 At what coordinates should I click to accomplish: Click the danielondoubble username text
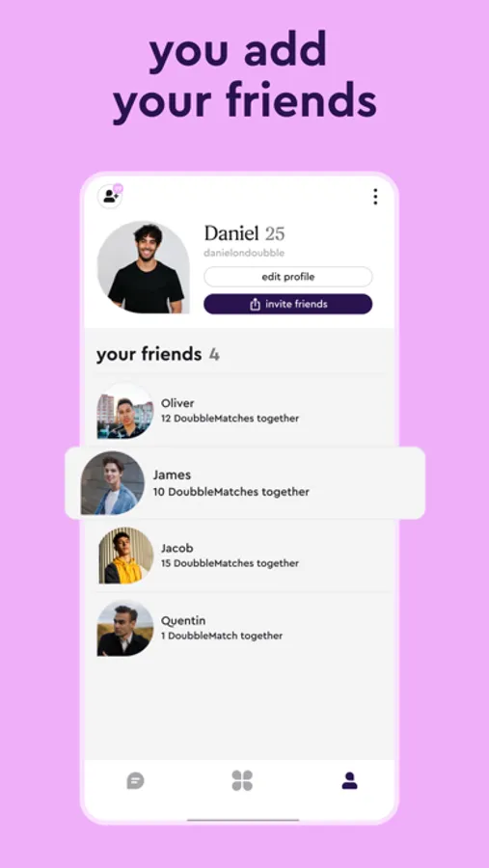244,253
